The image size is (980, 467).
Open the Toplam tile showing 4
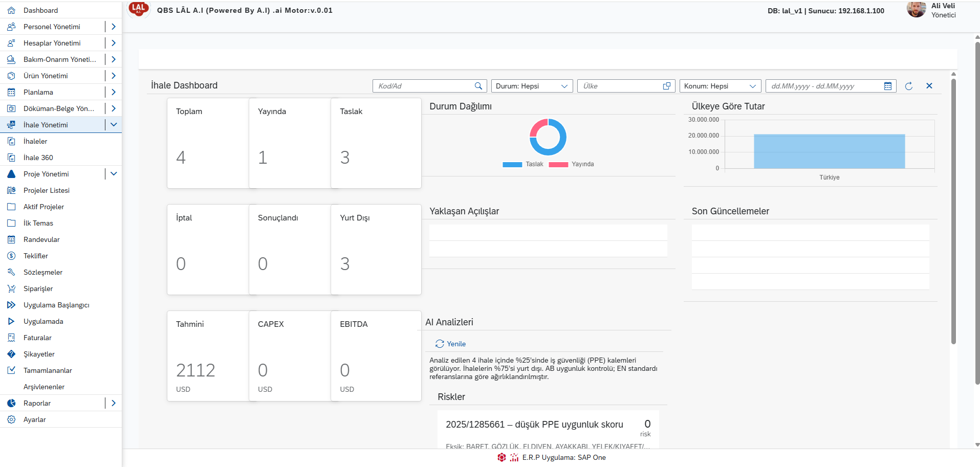pyautogui.click(x=208, y=143)
